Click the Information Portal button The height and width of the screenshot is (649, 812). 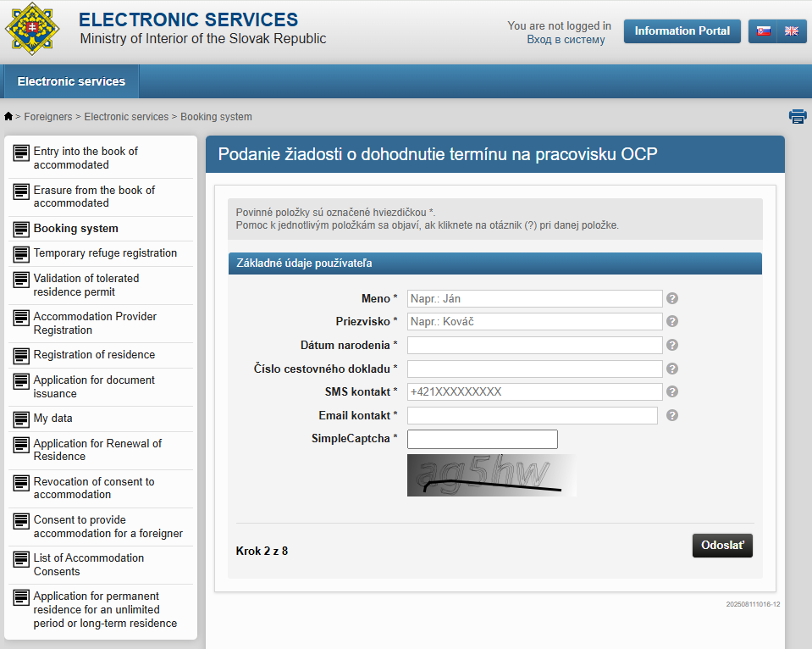682,31
